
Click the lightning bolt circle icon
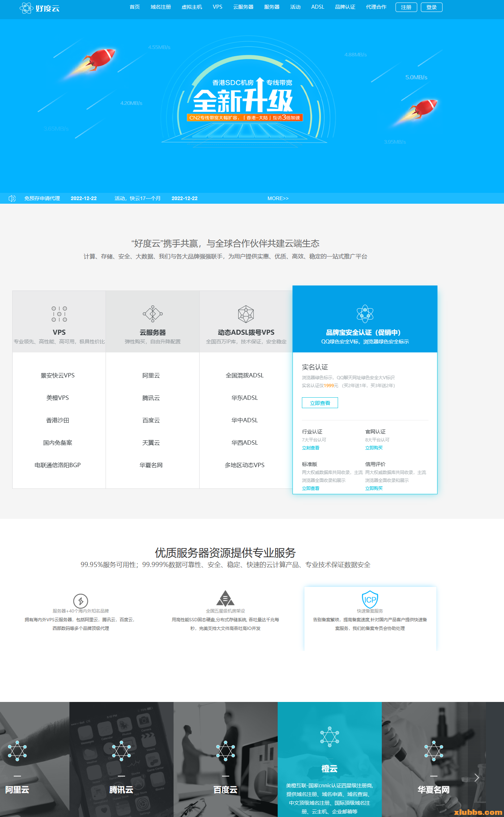(81, 601)
